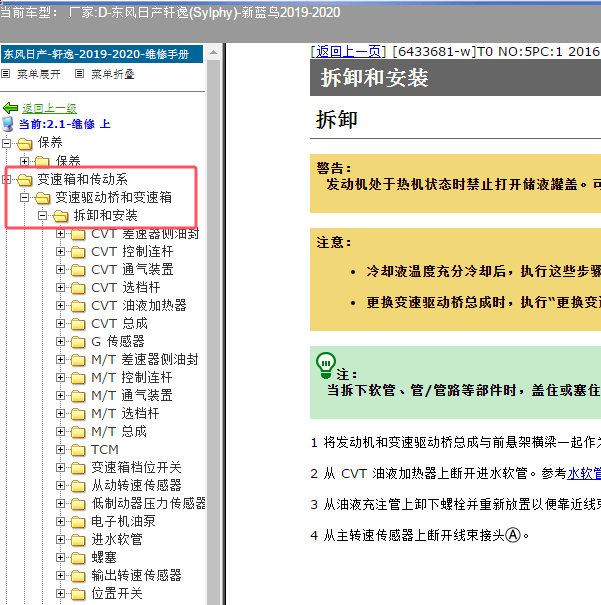The width and height of the screenshot is (601, 605).
Task: Click folder icon of CVT 总成
Action: (78, 324)
